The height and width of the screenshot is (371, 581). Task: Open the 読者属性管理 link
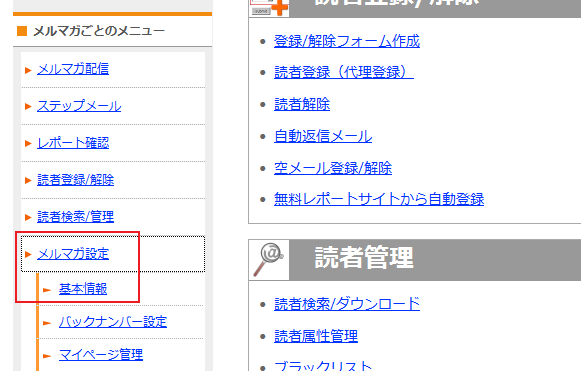tap(316, 336)
